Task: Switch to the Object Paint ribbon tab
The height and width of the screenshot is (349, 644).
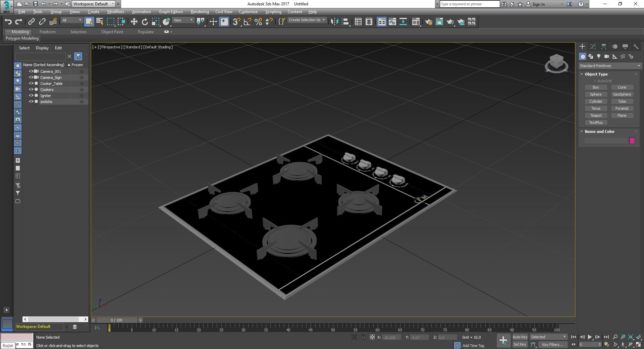Action: coord(112,32)
